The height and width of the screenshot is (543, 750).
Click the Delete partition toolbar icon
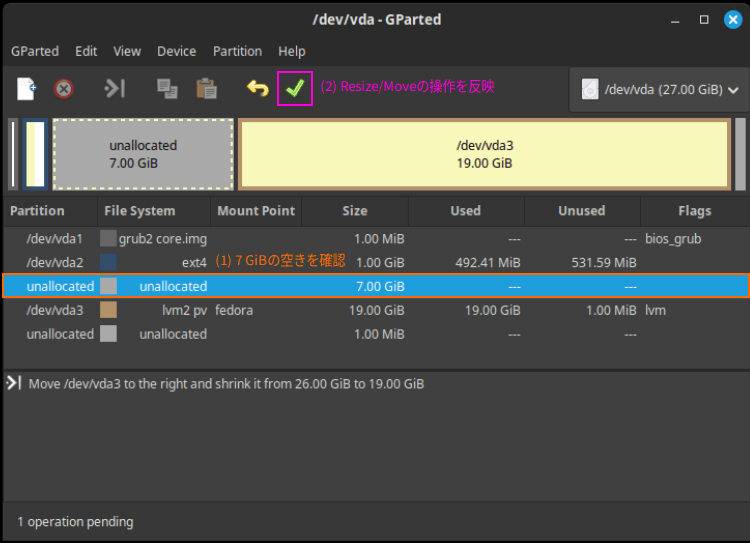pos(64,89)
